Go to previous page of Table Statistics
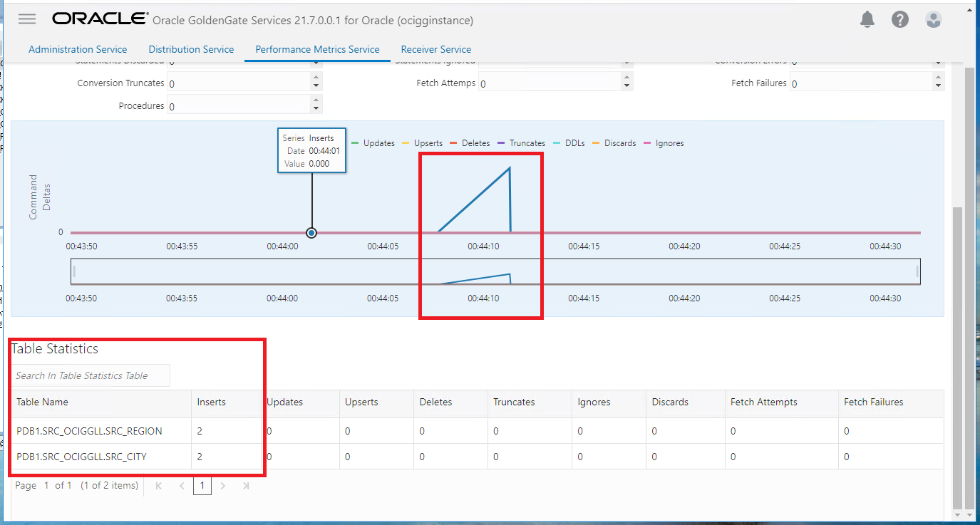 click(x=181, y=486)
